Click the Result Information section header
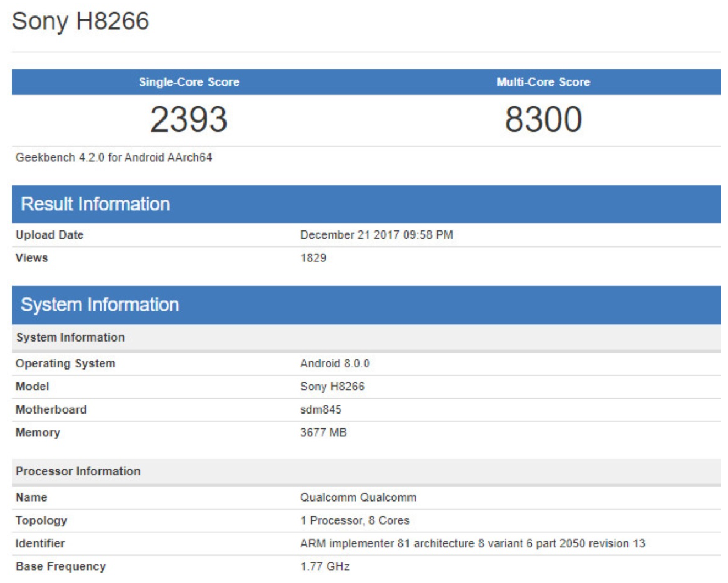The image size is (728, 583). 366,204
